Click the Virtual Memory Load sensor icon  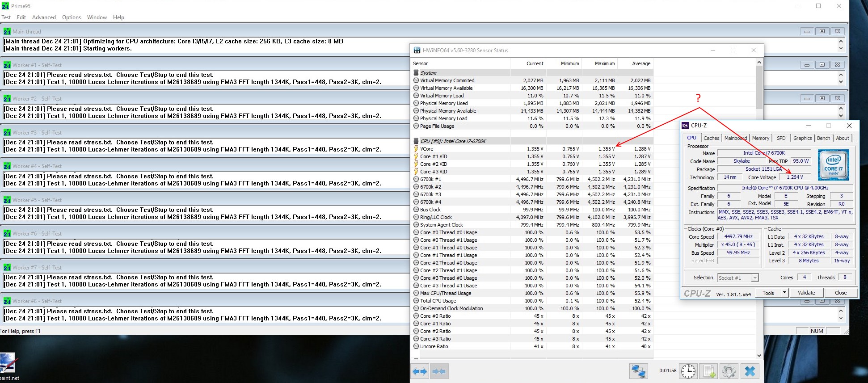pyautogui.click(x=416, y=96)
